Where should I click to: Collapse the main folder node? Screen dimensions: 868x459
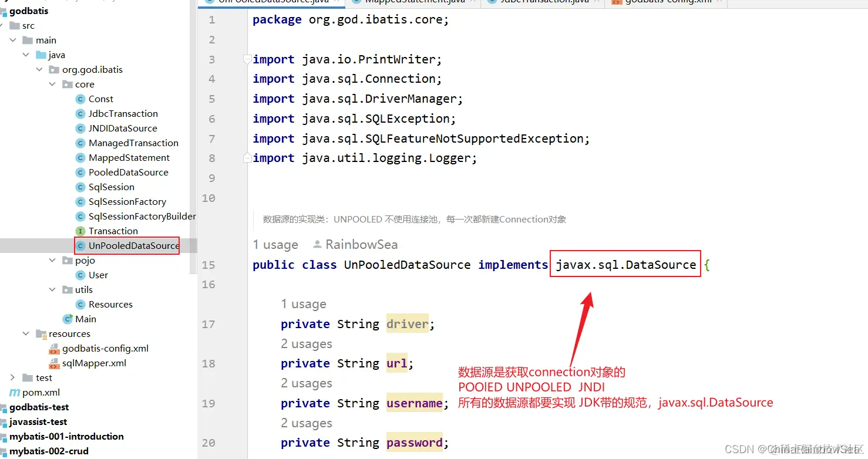pyautogui.click(x=13, y=41)
